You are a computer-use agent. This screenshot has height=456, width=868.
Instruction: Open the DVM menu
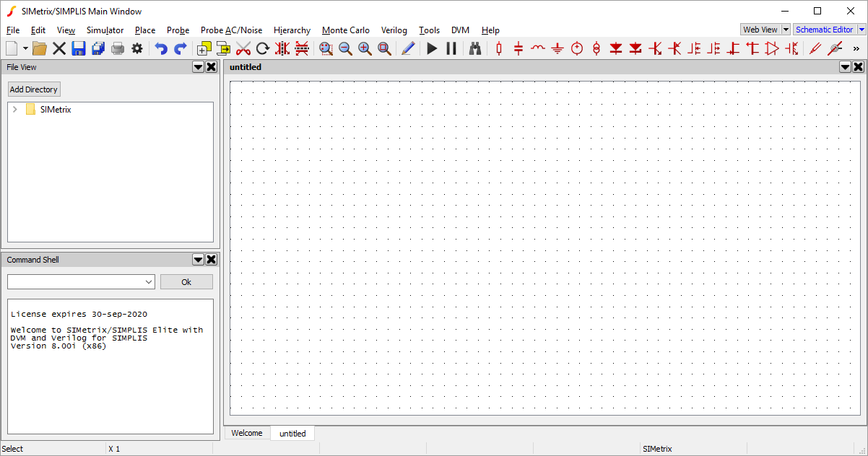[460, 30]
